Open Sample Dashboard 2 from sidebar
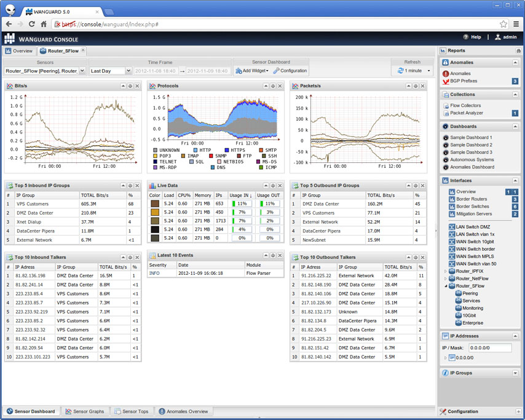The image size is (525, 420). tap(471, 145)
